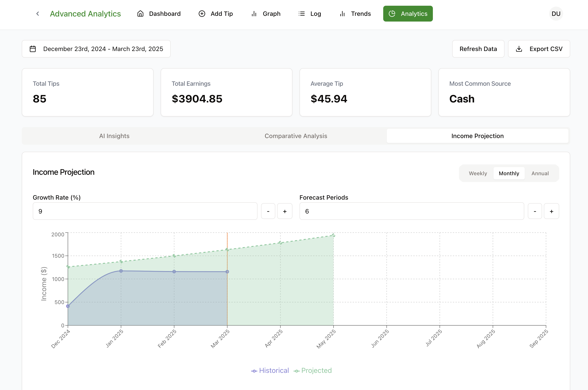Image resolution: width=588 pixels, height=390 pixels.
Task: Click the Analytics pie chart icon
Action: (392, 14)
